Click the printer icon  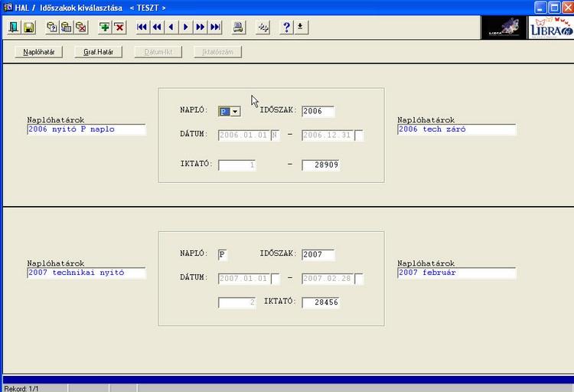coord(239,27)
